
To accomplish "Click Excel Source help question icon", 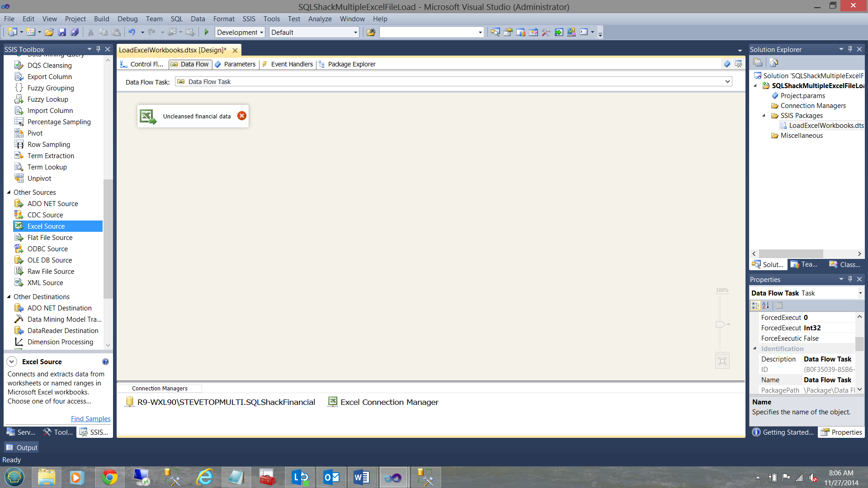I will pyautogui.click(x=105, y=361).
